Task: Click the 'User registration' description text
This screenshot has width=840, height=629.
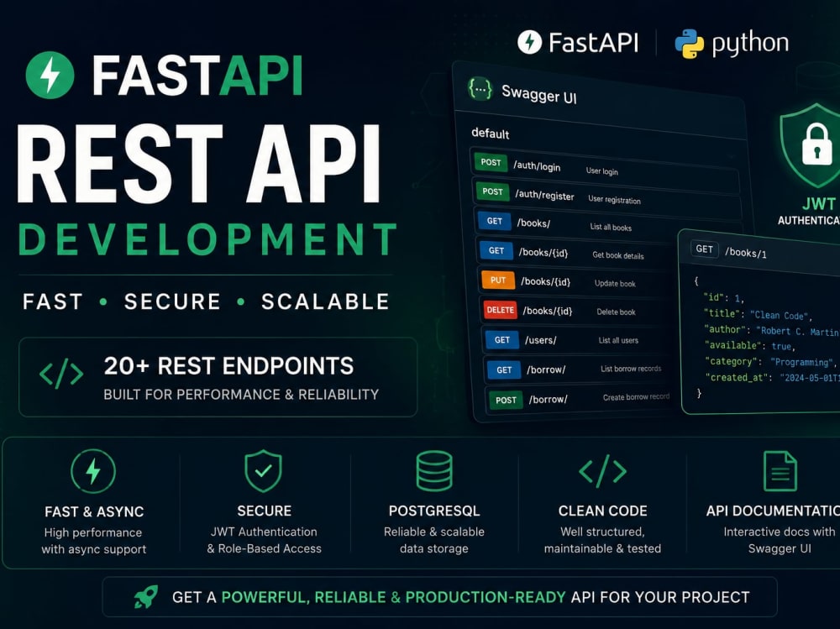Action: pyautogui.click(x=614, y=199)
